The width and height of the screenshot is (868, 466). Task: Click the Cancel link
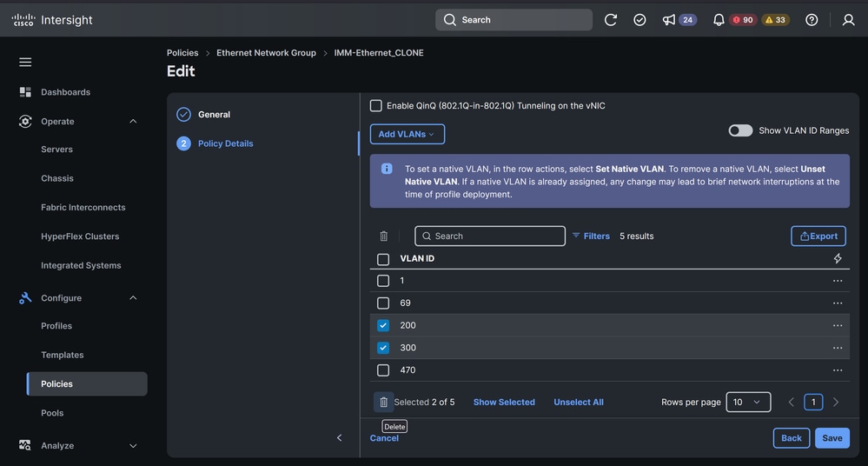[x=384, y=438]
